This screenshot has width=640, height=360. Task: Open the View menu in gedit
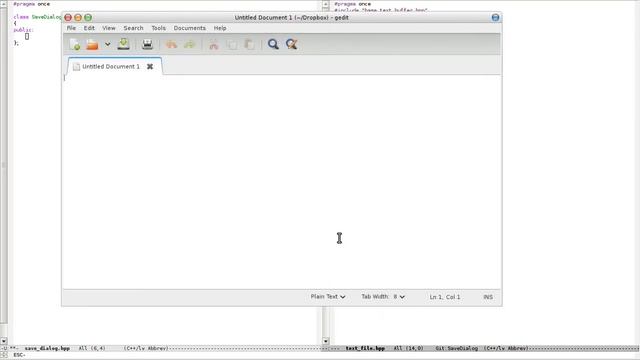109,28
